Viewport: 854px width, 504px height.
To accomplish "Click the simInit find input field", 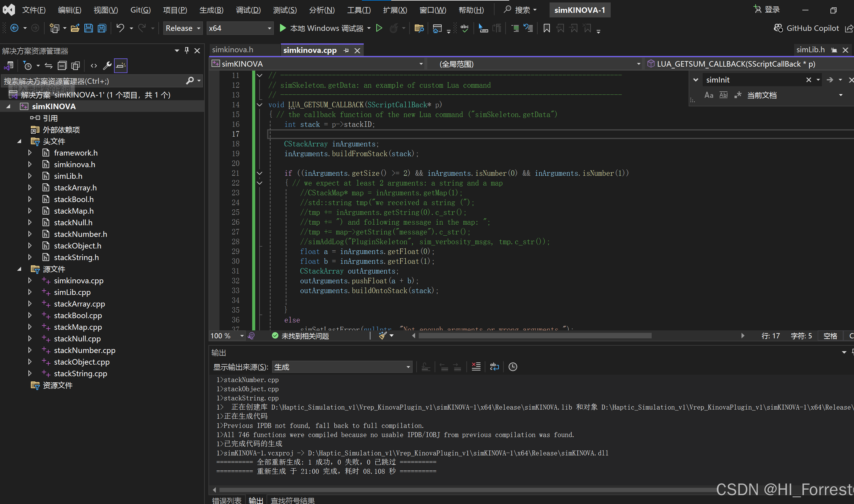I will 754,80.
